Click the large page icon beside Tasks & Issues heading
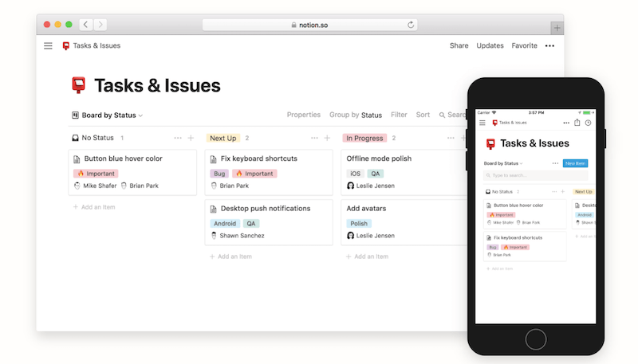This screenshot has width=638, height=364. pos(78,85)
